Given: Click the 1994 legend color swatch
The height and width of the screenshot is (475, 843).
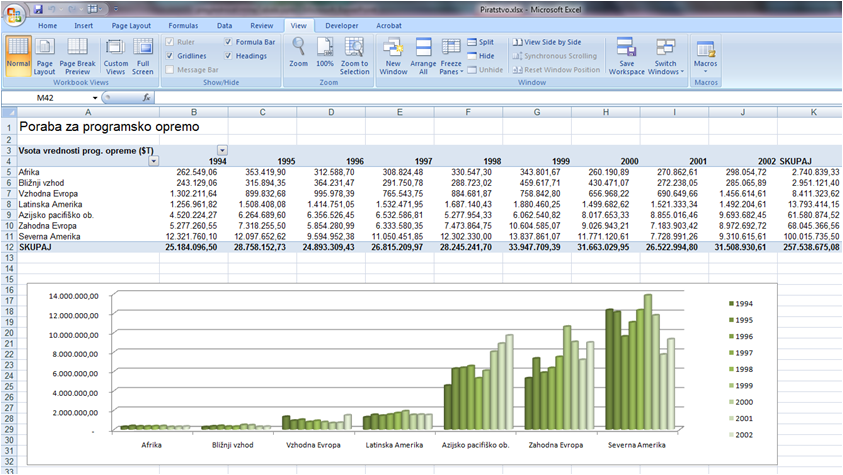Looking at the screenshot, I should pyautogui.click(x=731, y=303).
